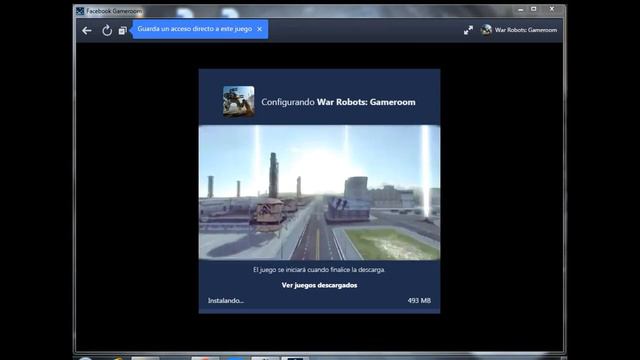Screen dimensions: 640x360
Task: Dismiss the 'Guarda un acceso directo' tooltip
Action: point(259,29)
